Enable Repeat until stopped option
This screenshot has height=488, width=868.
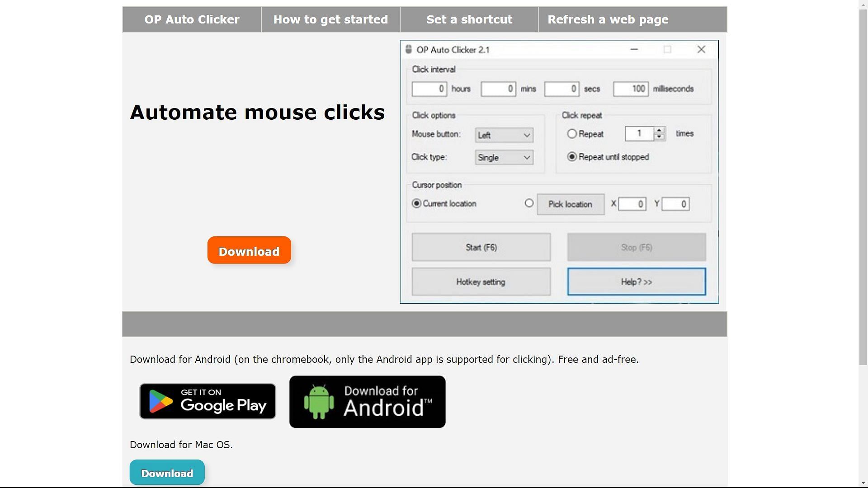(572, 157)
